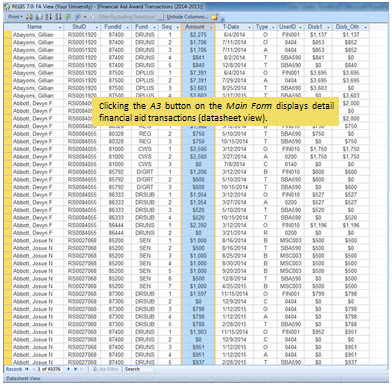Sort records descending with the Z-A icon
Screen dimensions: 392x384
tap(58, 17)
